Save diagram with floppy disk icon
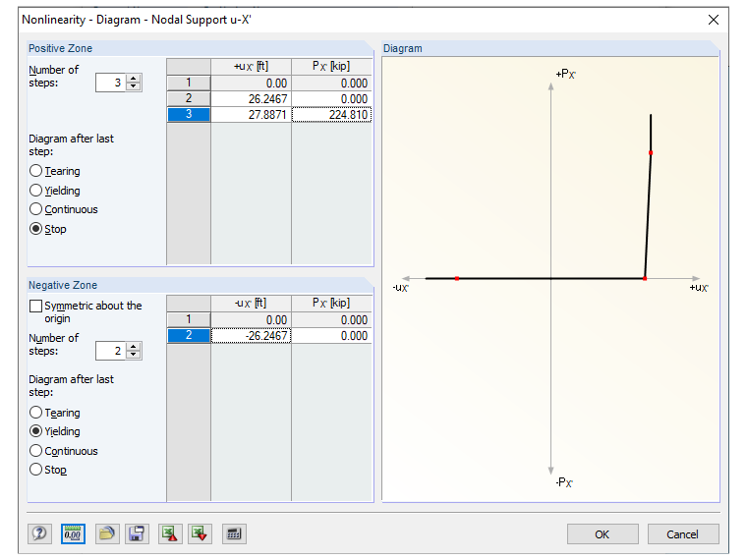Screen dimensions: 747x560 137,533
